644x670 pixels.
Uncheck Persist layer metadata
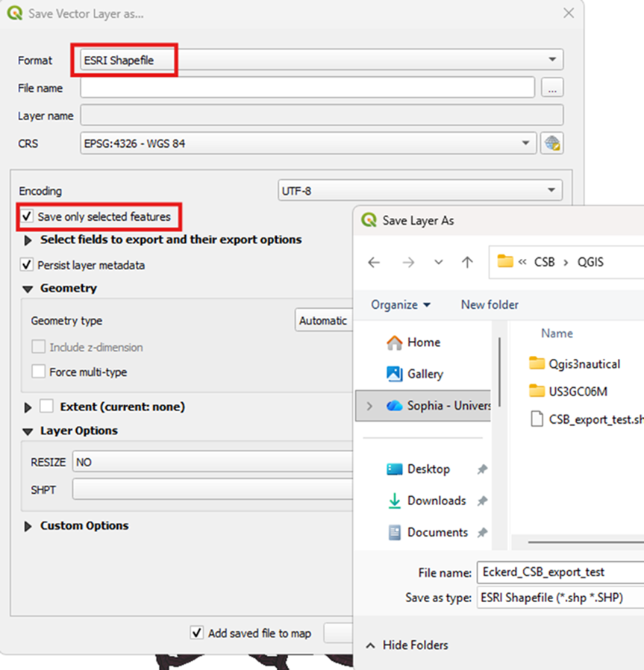[x=28, y=265]
